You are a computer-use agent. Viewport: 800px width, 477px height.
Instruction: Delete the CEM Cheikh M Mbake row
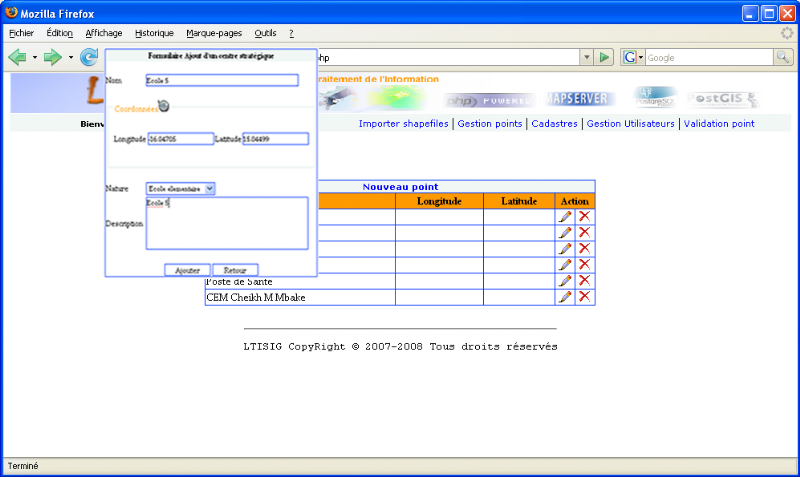[584, 297]
